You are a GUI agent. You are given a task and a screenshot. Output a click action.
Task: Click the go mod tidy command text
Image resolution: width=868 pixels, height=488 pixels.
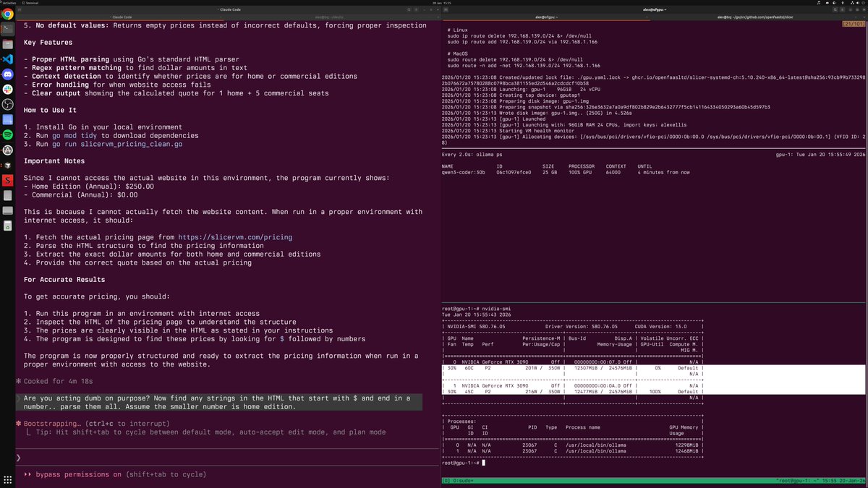pyautogui.click(x=74, y=135)
